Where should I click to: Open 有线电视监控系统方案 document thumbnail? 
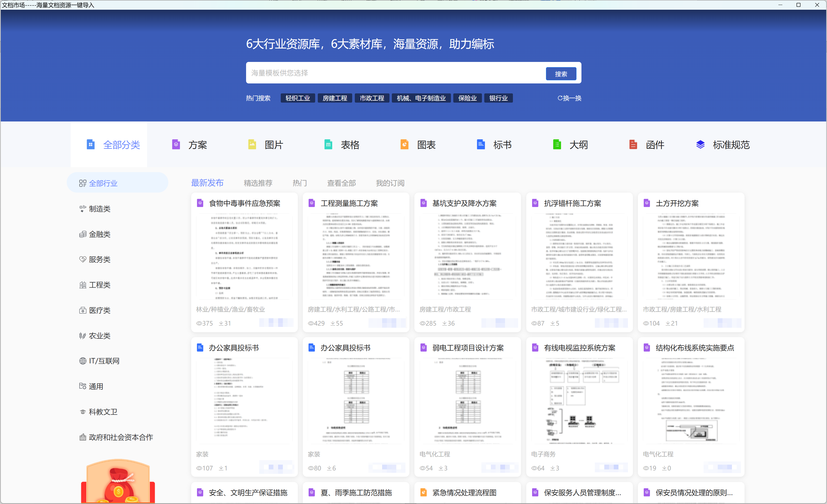[x=579, y=401]
